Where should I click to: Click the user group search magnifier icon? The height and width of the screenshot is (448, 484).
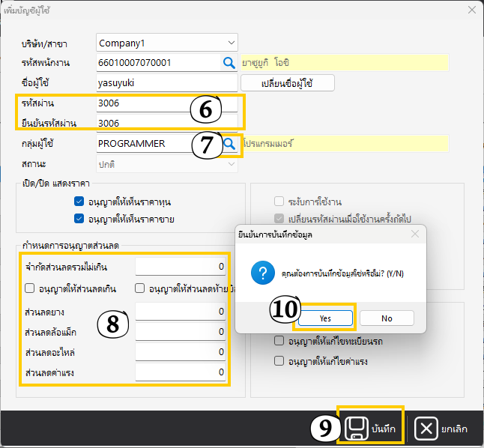coord(229,143)
